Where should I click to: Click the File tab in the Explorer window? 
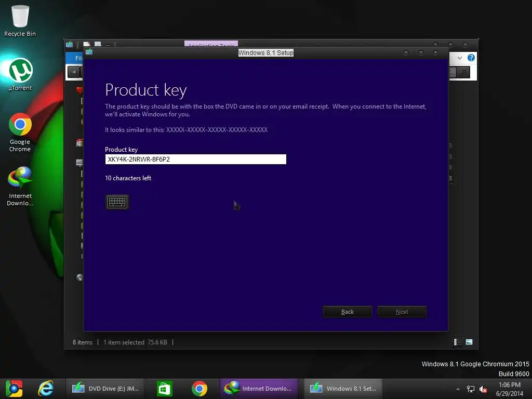tap(75, 58)
